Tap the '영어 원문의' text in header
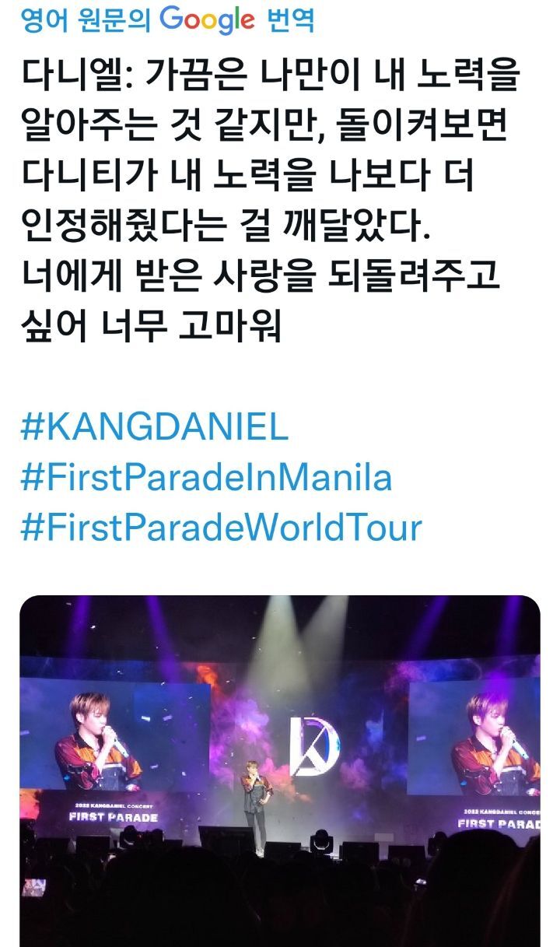This screenshot has height=947, width=560. pos(86,19)
